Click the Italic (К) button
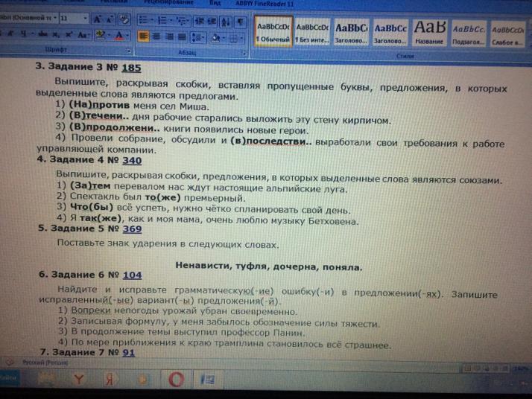The width and height of the screenshot is (532, 399). coord(11,33)
